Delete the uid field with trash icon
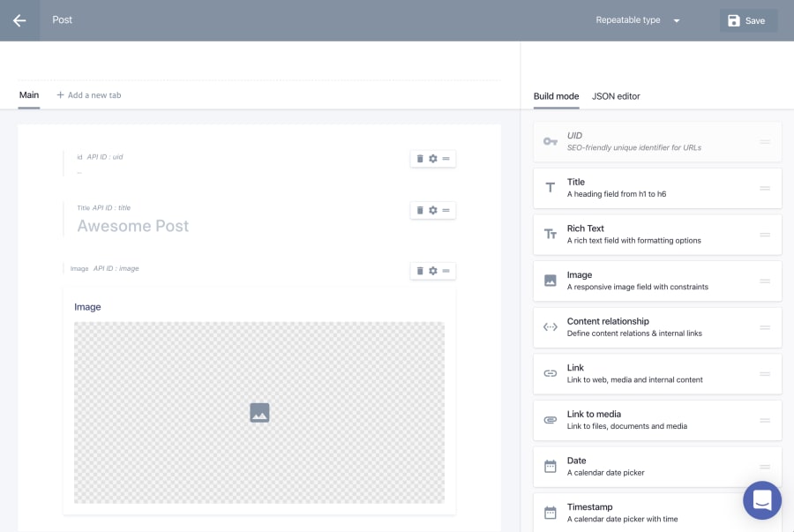This screenshot has height=532, width=794. pos(420,159)
